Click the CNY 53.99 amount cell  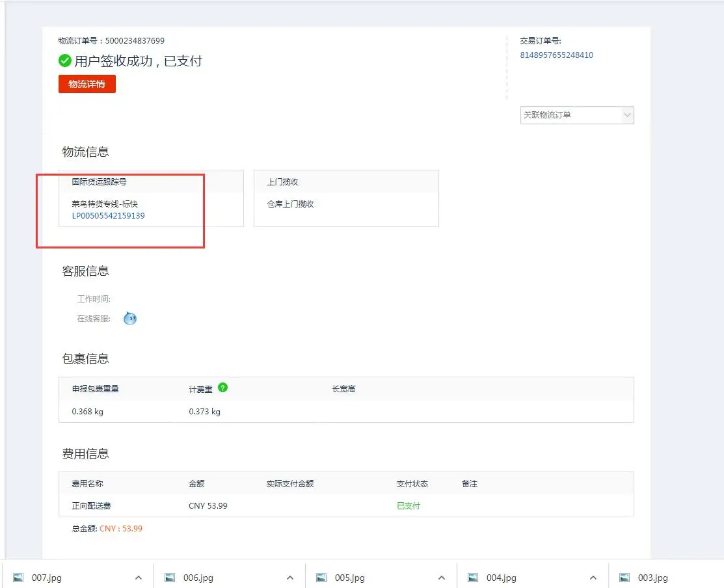[208, 506]
